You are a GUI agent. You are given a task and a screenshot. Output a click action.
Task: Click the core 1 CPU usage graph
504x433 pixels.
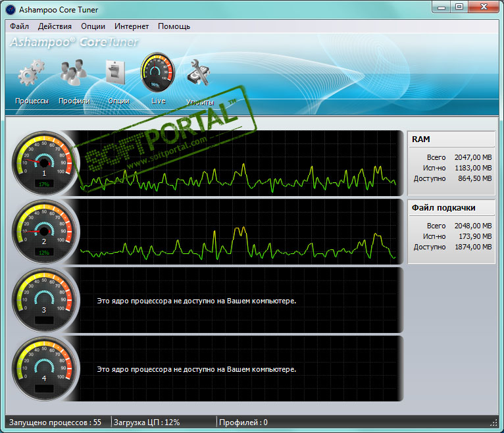click(x=238, y=163)
